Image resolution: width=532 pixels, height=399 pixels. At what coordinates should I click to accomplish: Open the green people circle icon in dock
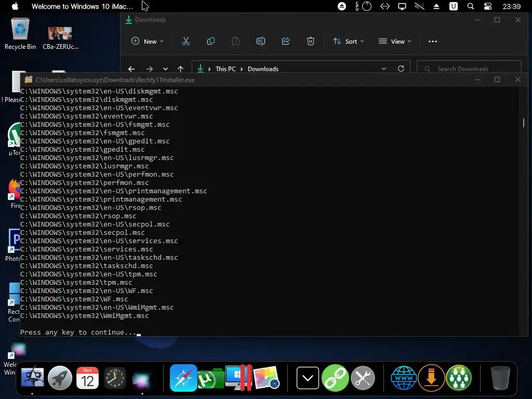pyautogui.click(x=459, y=378)
